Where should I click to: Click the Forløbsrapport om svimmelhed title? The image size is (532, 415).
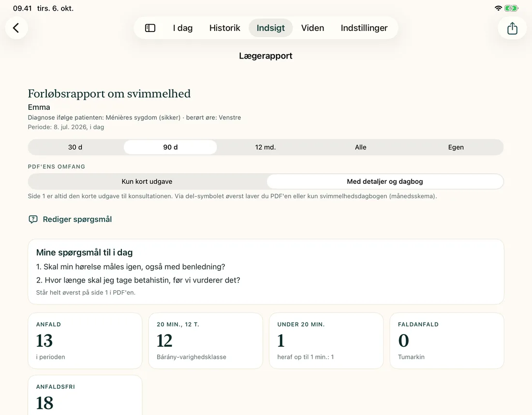coord(109,94)
